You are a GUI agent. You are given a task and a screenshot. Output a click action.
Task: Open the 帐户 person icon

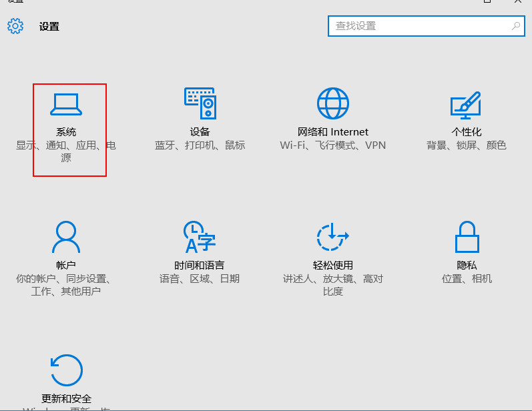66,237
